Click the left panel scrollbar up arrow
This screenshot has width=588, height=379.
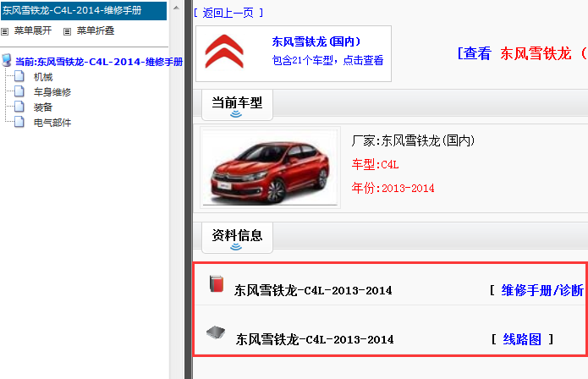click(176, 8)
